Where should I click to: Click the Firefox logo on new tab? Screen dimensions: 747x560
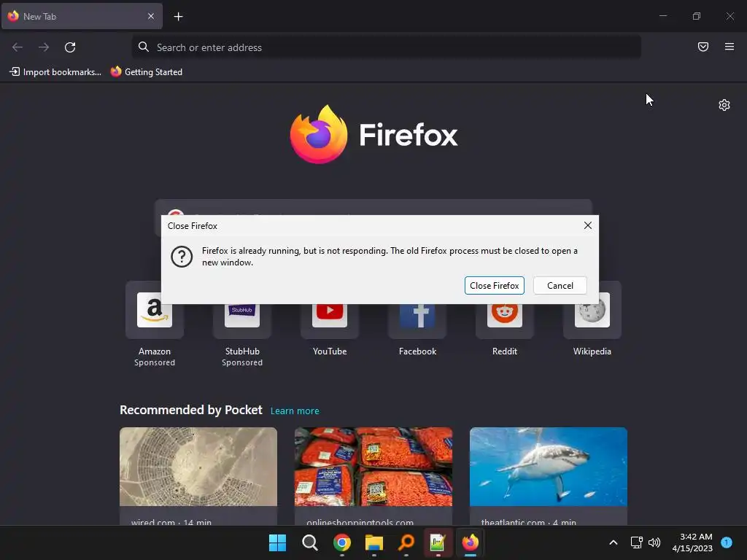[373, 134]
